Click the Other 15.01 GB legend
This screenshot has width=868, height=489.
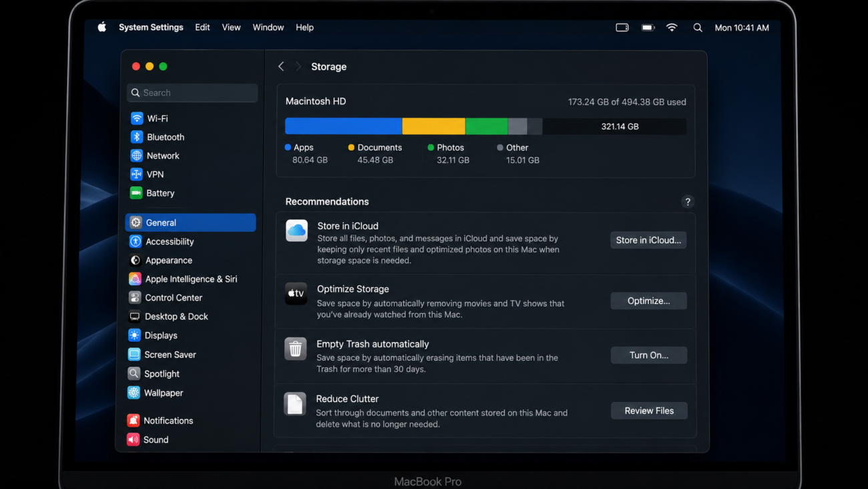click(x=518, y=154)
